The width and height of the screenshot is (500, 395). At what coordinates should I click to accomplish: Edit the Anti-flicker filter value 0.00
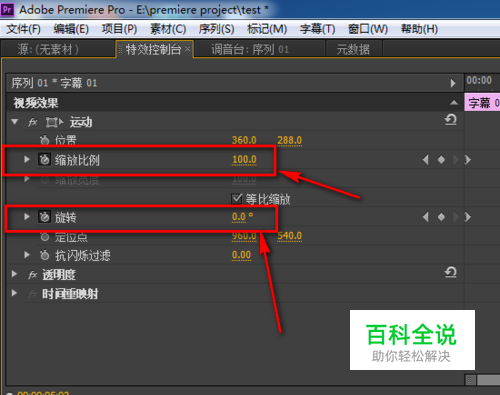[241, 255]
